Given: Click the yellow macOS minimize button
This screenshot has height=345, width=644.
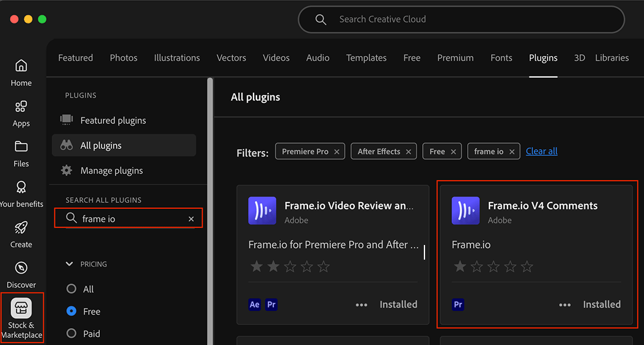Looking at the screenshot, I should point(28,19).
